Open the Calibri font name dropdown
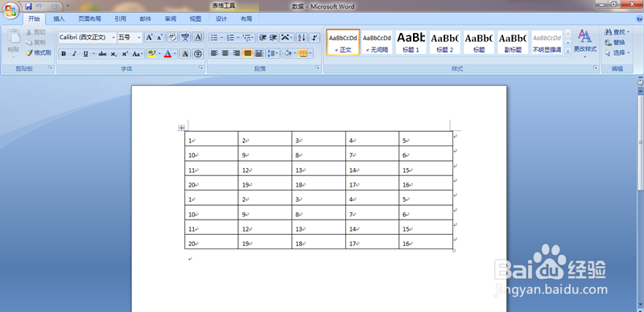 pyautogui.click(x=114, y=37)
